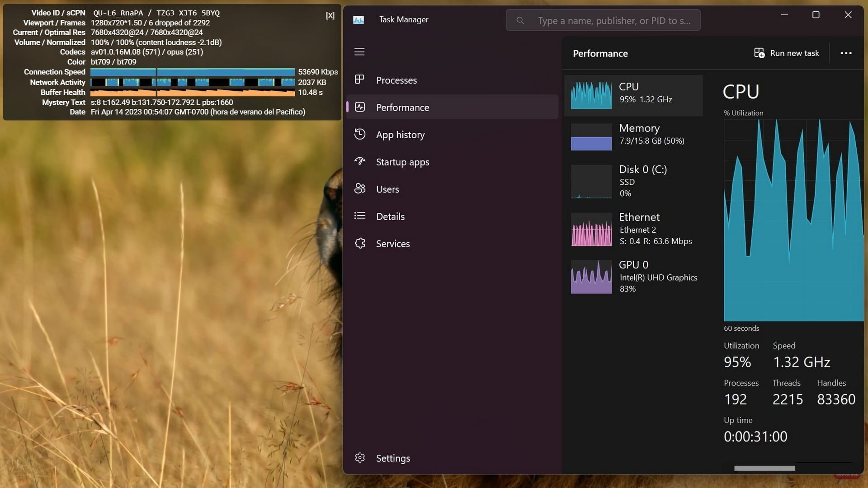Click the Services puzzle icon
The height and width of the screenshot is (488, 868).
(360, 244)
